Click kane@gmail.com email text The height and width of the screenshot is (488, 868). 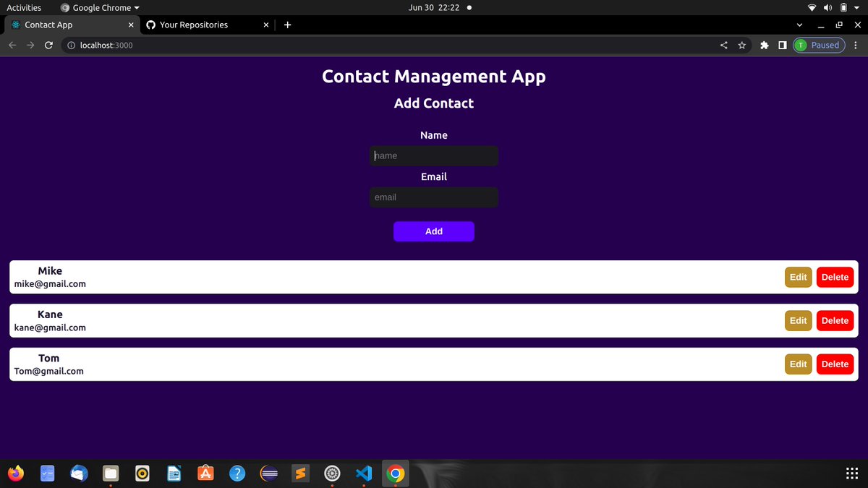[50, 328]
